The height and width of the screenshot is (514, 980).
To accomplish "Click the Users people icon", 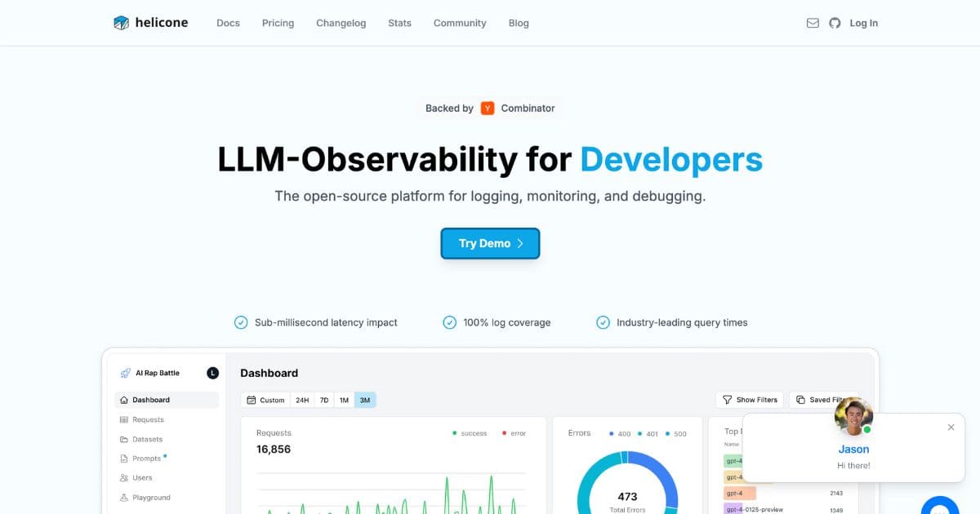I will (124, 478).
